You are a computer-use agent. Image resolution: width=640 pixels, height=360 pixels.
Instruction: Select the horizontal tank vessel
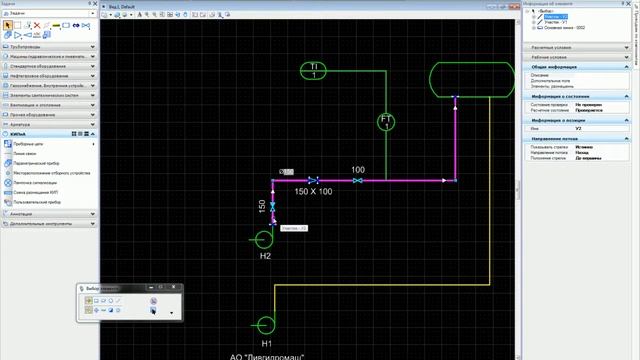[x=472, y=80]
